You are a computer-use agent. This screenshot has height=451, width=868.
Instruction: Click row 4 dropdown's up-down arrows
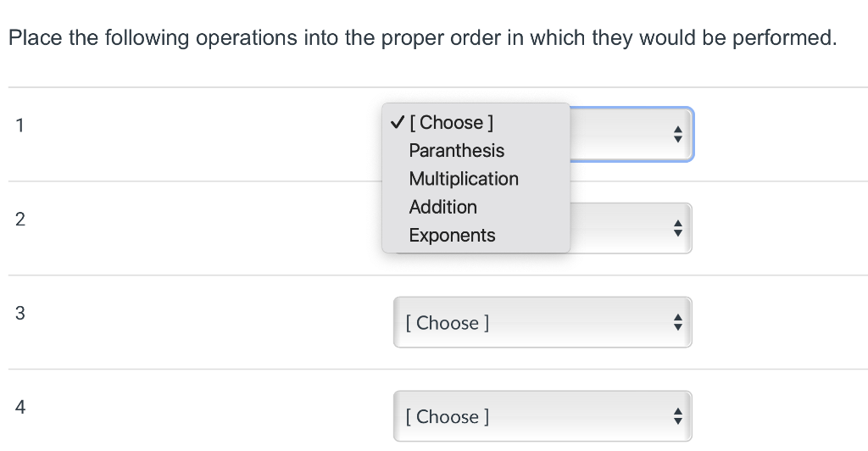point(677,416)
